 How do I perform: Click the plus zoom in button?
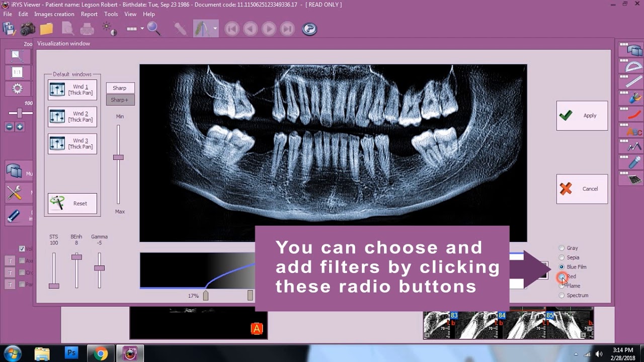click(20, 127)
